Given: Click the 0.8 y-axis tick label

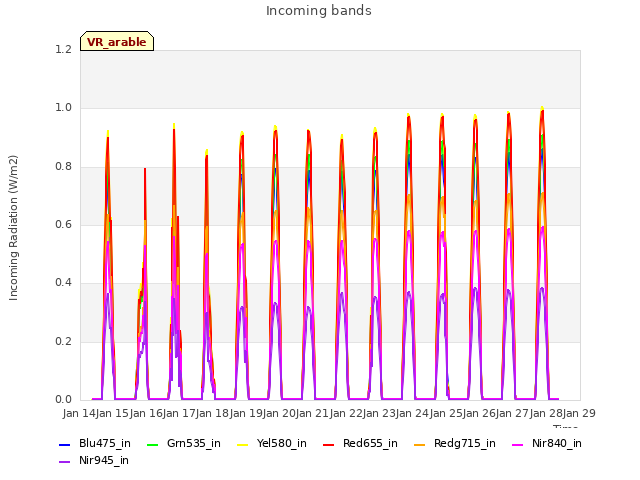Looking at the screenshot, I should coord(64,166).
